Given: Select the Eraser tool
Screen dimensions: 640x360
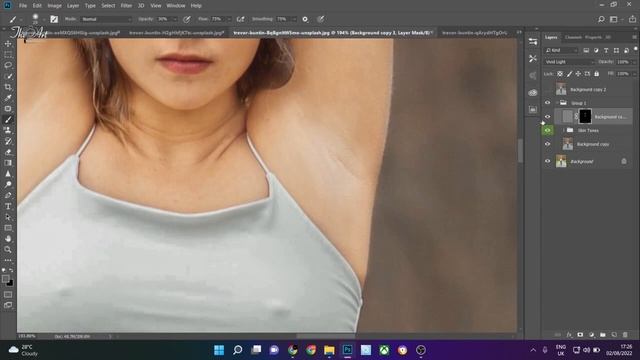Looking at the screenshot, I should pos(8,152).
